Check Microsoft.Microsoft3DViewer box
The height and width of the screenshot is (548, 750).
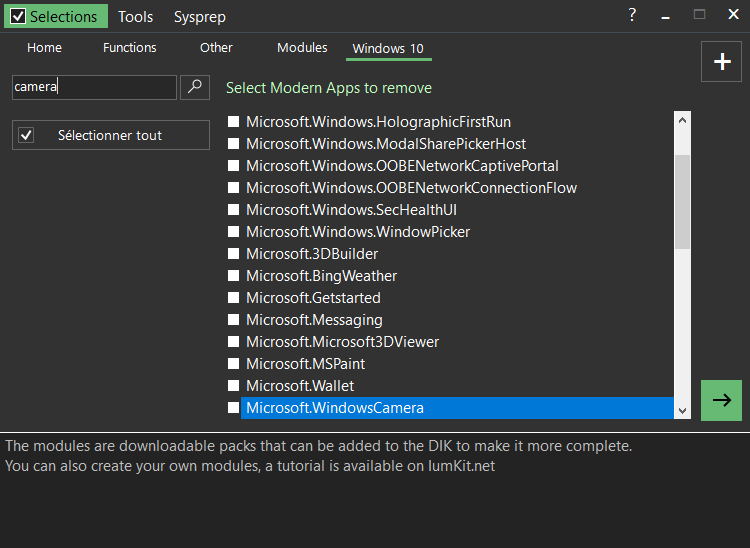coord(233,341)
